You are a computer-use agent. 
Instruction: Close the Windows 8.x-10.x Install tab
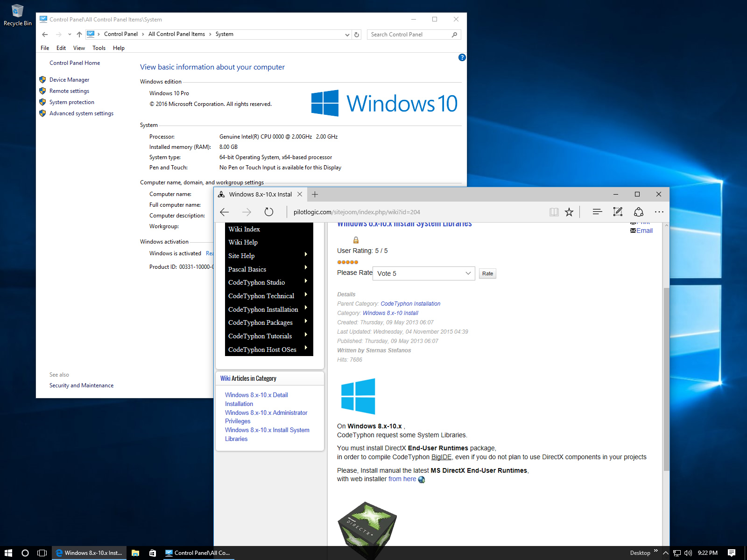tap(300, 194)
